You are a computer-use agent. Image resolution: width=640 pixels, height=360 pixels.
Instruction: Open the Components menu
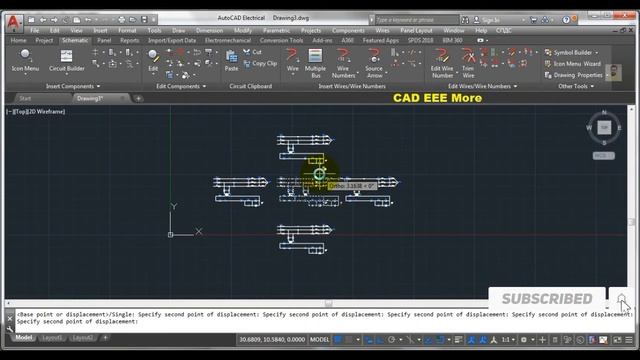tap(348, 31)
